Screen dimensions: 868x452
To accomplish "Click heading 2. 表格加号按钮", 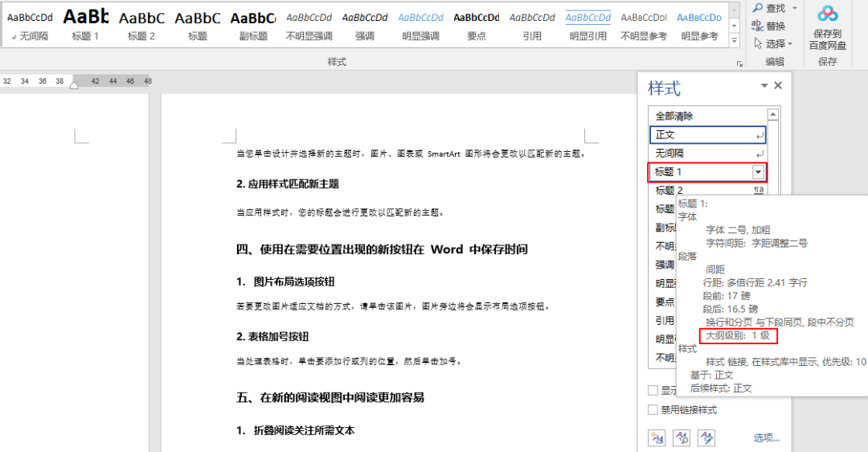I will tap(272, 337).
